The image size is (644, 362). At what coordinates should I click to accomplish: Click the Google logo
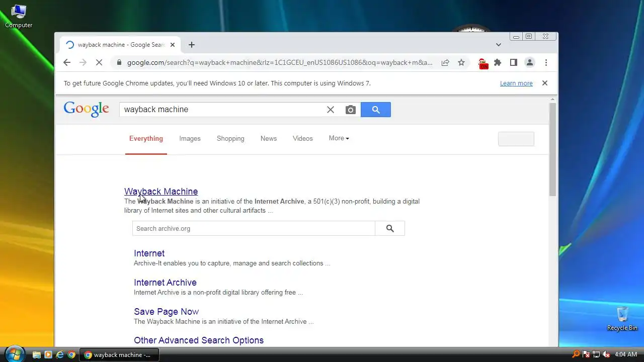[x=87, y=109]
